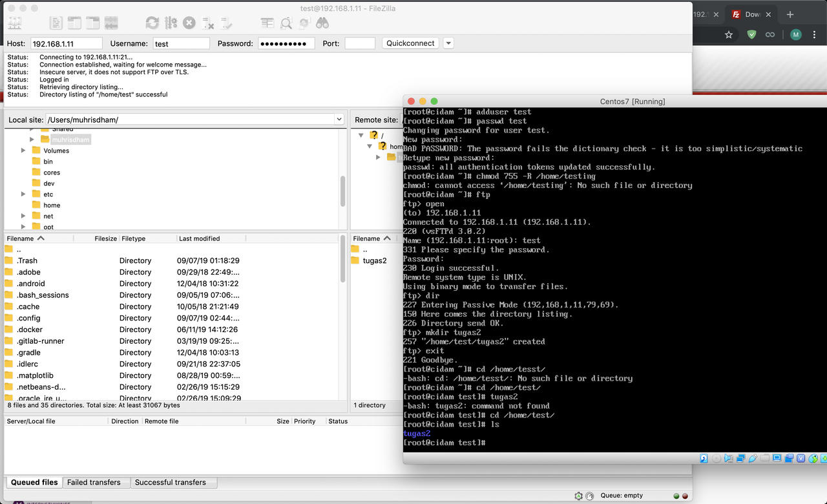The height and width of the screenshot is (504, 827).
Task: Open the FileZilla Site Manager
Action: (16, 23)
